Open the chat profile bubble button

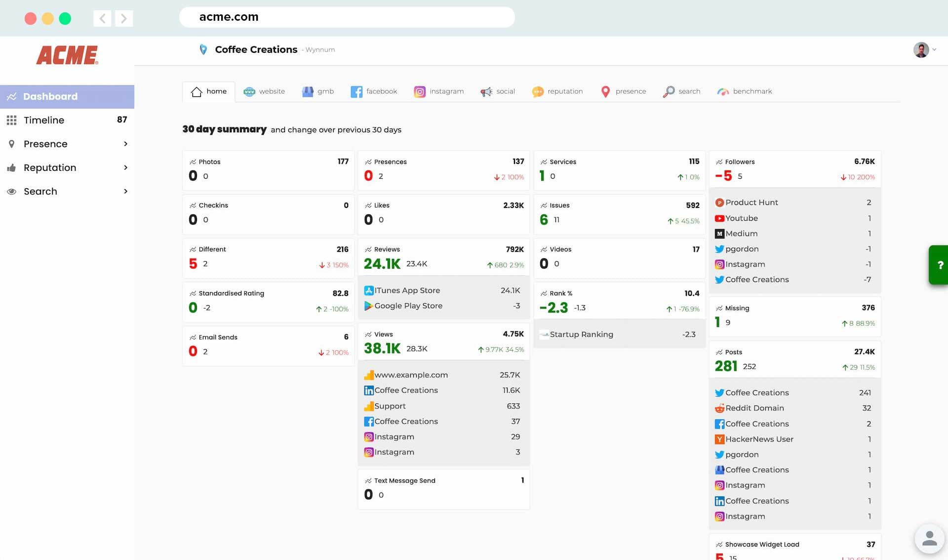point(929,538)
